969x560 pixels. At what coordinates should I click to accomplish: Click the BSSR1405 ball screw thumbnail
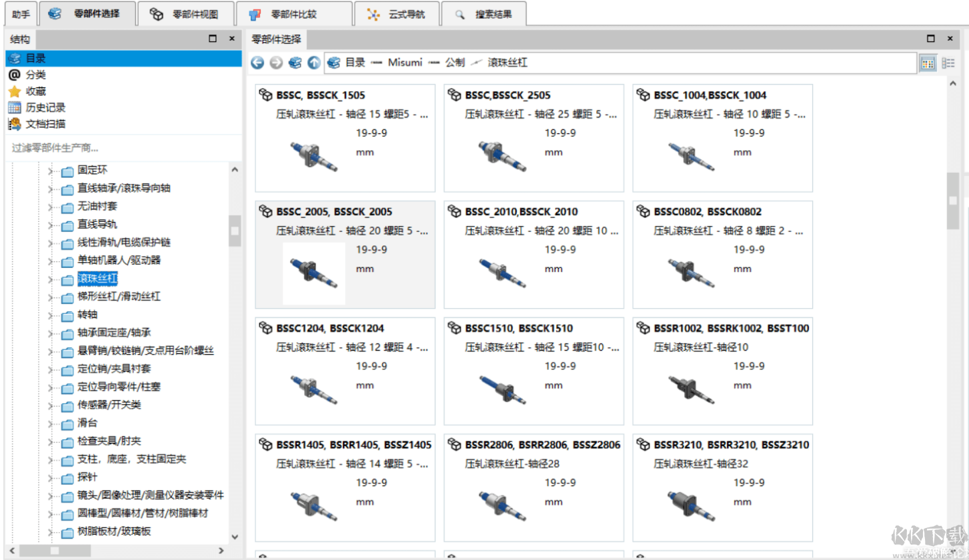[x=314, y=506]
